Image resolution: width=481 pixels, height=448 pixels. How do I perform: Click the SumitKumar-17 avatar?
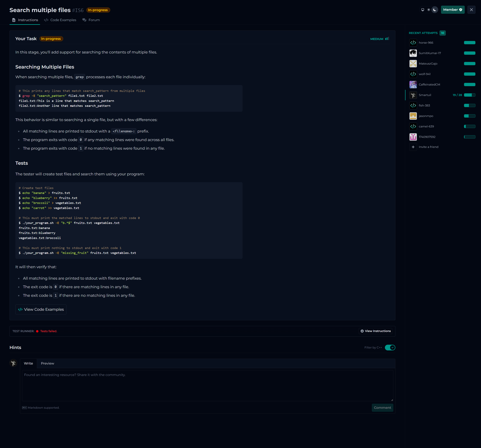413,53
